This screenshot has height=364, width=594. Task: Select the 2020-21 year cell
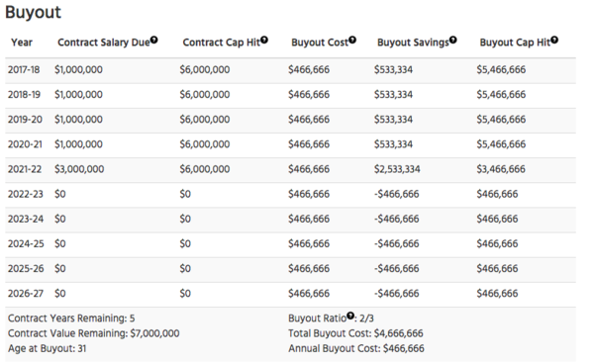pos(25,144)
